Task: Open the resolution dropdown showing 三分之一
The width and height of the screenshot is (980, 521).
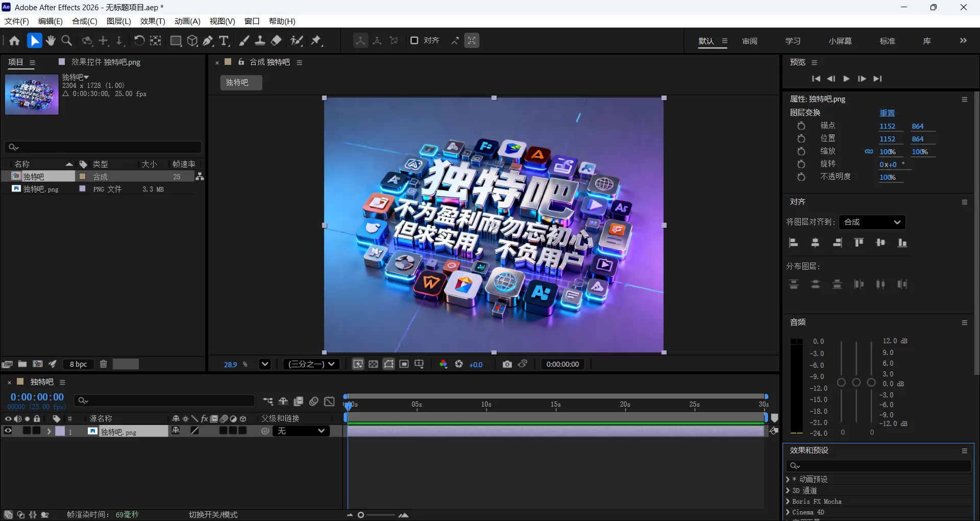Action: [x=310, y=364]
